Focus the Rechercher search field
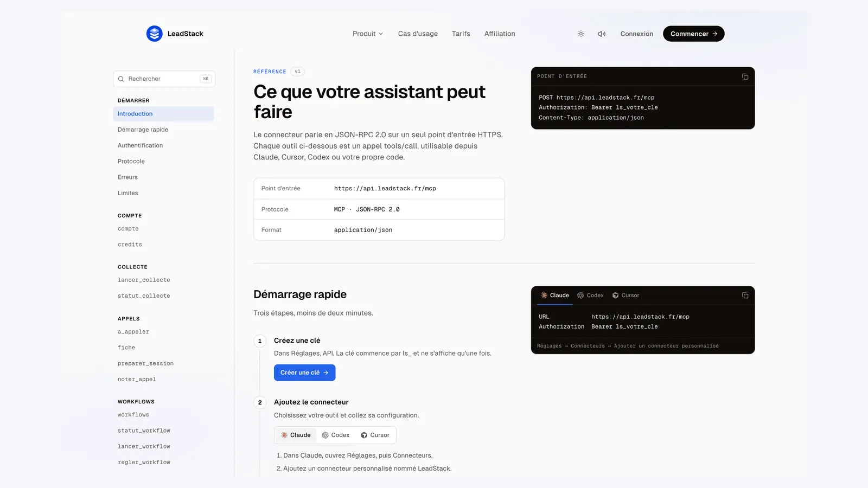This screenshot has width=868, height=488. tap(164, 79)
